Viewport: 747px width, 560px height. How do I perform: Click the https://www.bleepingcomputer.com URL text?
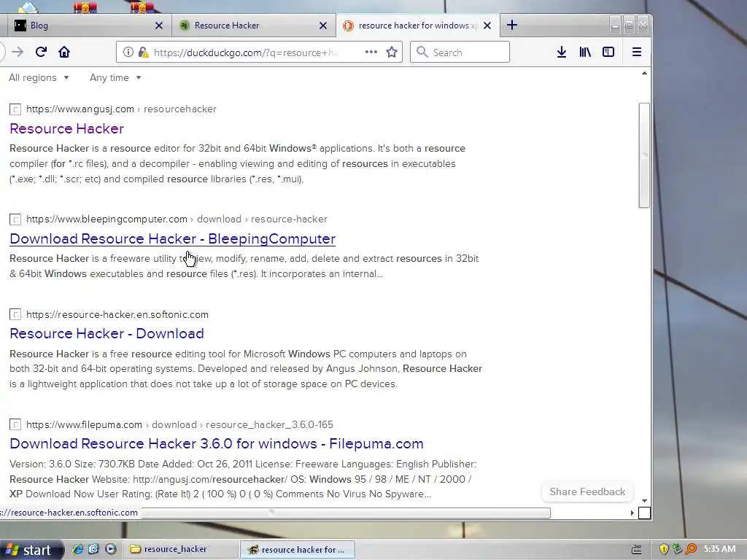pyautogui.click(x=107, y=219)
